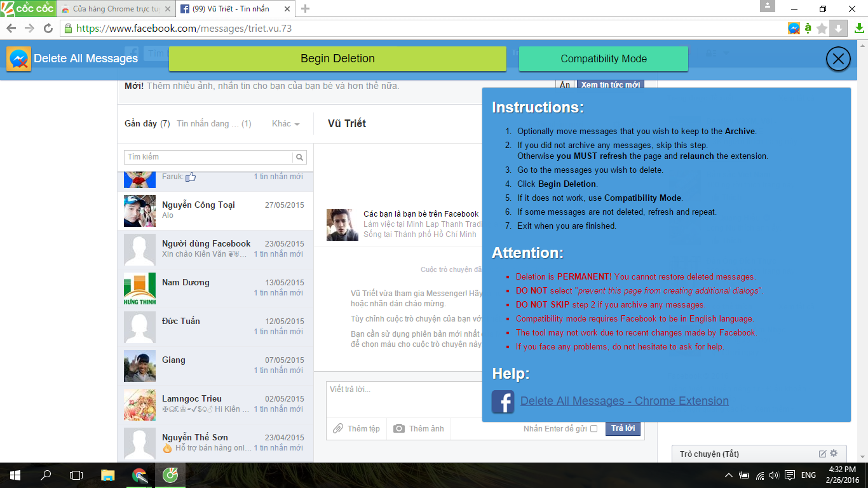Close the Delete All Messages overlay
Viewport: 868px width, 488px height.
coord(838,59)
